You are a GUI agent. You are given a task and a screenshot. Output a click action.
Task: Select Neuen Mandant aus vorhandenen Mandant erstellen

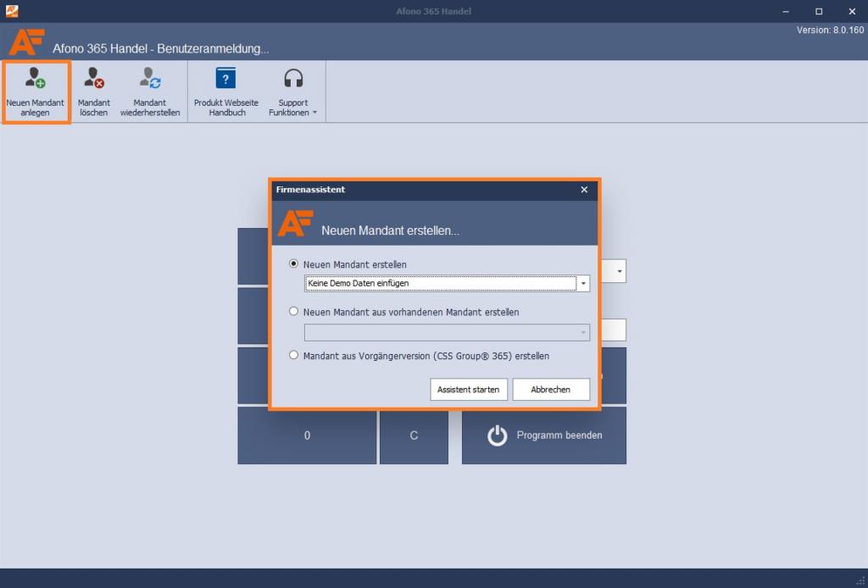point(293,312)
